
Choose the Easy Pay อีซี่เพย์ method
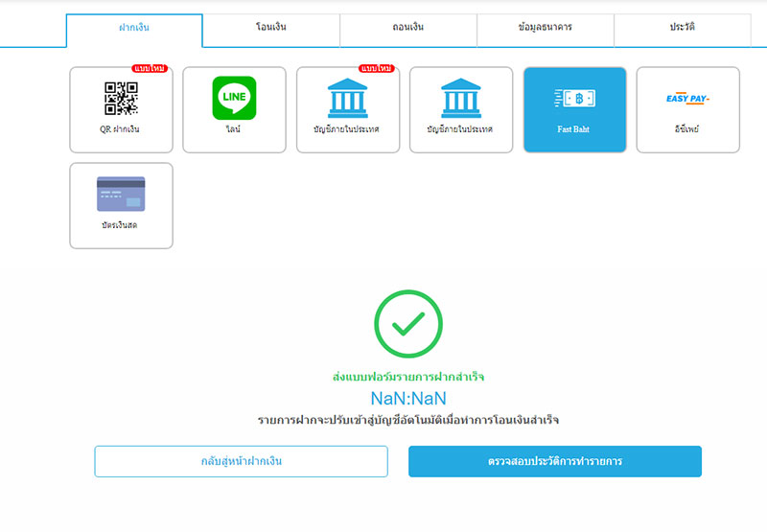(x=687, y=109)
